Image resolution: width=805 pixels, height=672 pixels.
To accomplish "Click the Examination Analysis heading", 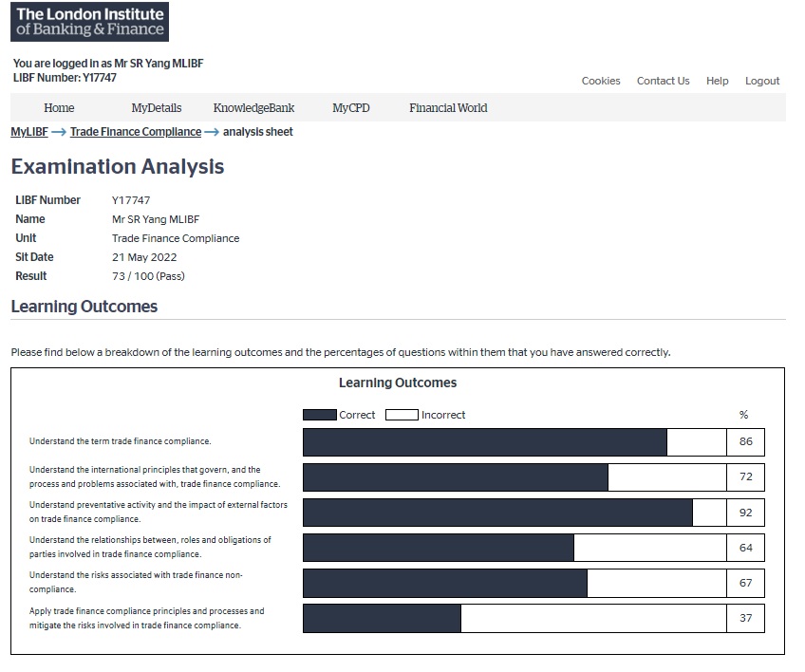I will tap(118, 166).
